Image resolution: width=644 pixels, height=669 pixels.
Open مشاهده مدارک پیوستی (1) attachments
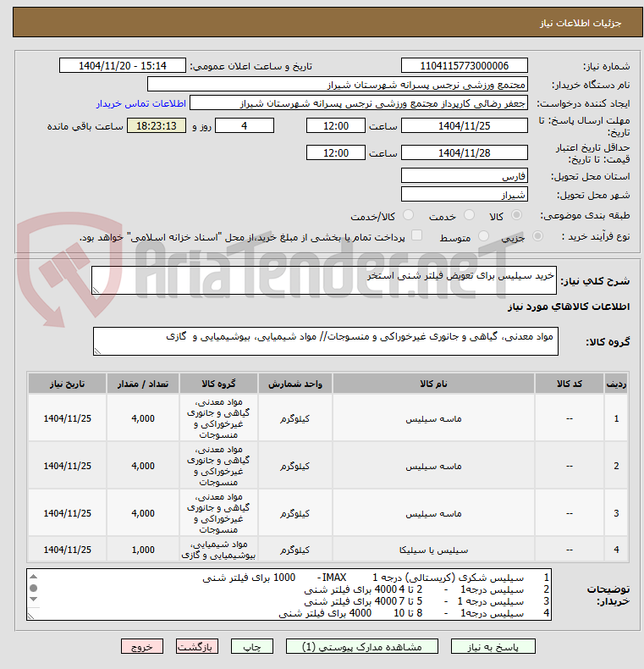coord(361,646)
